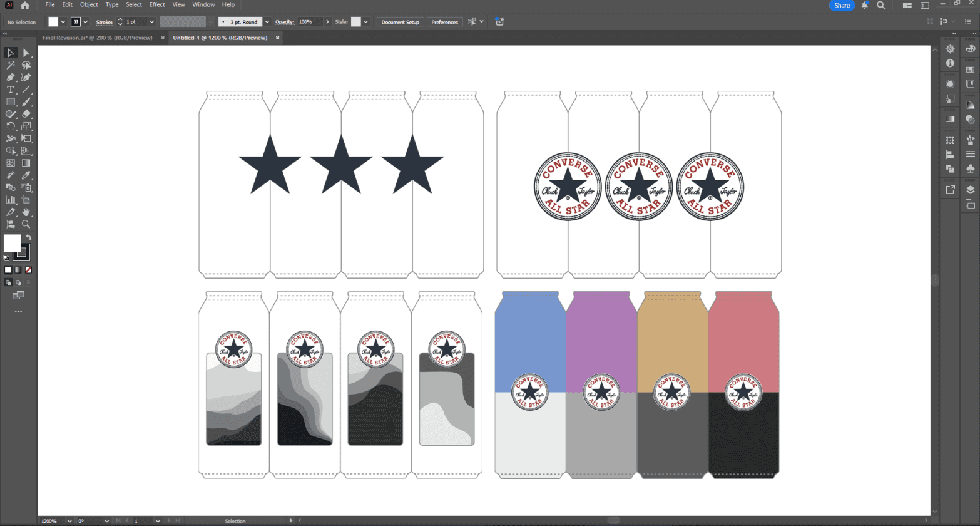Select the Selection tool arrow
The image size is (980, 526).
11,53
